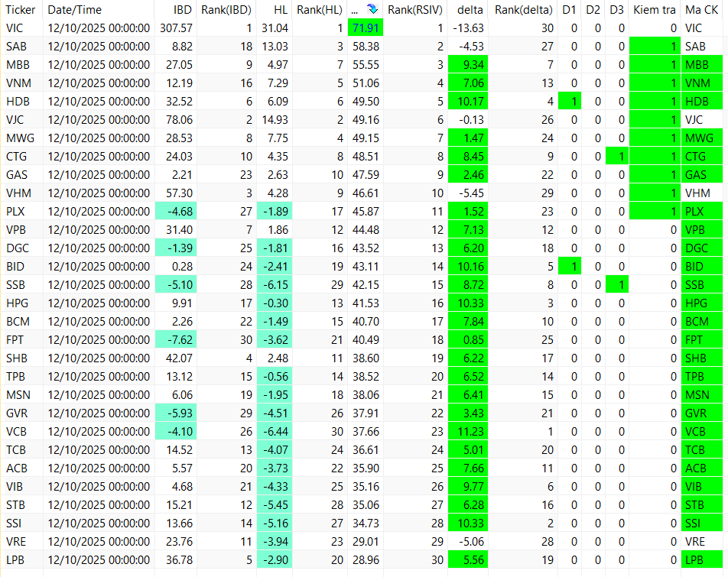The width and height of the screenshot is (728, 577).
Task: Select the CTG ticker cell
Action: 22,157
